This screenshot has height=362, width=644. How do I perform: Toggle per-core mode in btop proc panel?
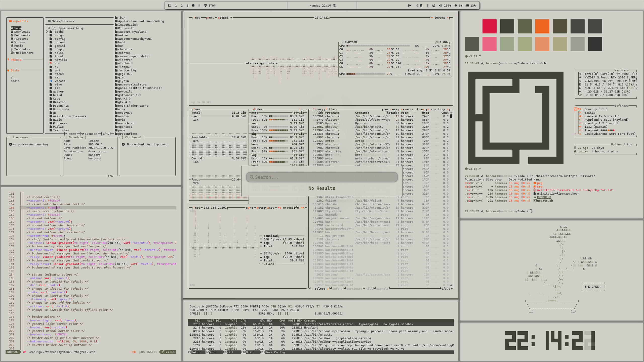pyautogui.click(x=390, y=109)
